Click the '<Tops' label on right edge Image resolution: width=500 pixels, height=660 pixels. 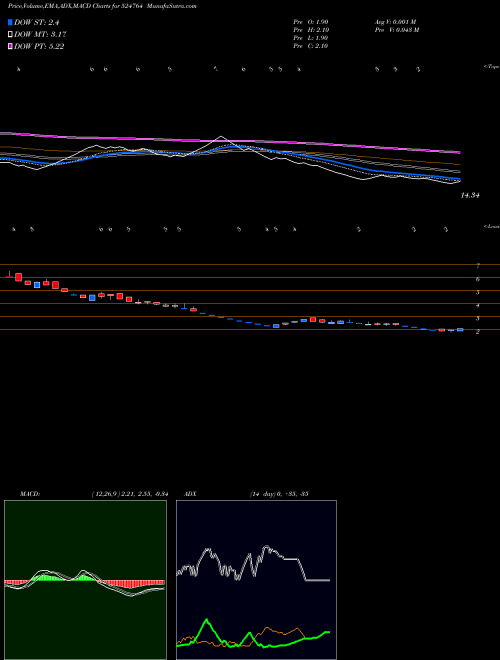pos(491,67)
